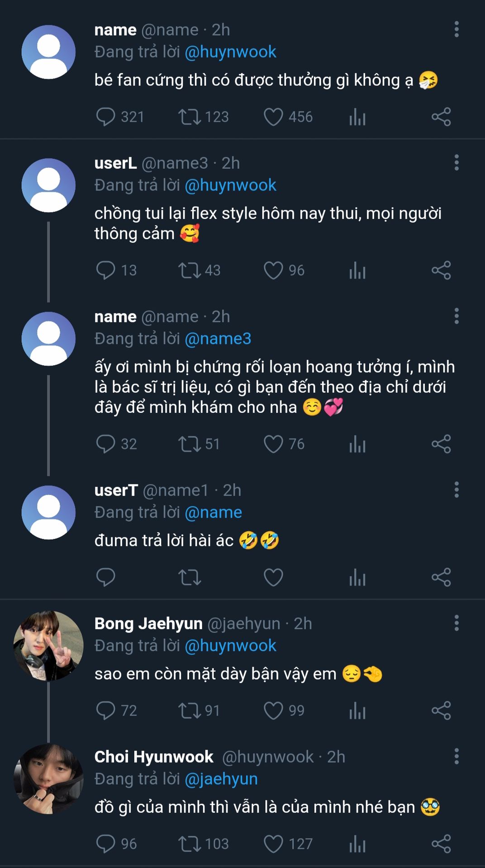The image size is (485, 868).
Task: Share the first tweet by name
Action: click(441, 117)
